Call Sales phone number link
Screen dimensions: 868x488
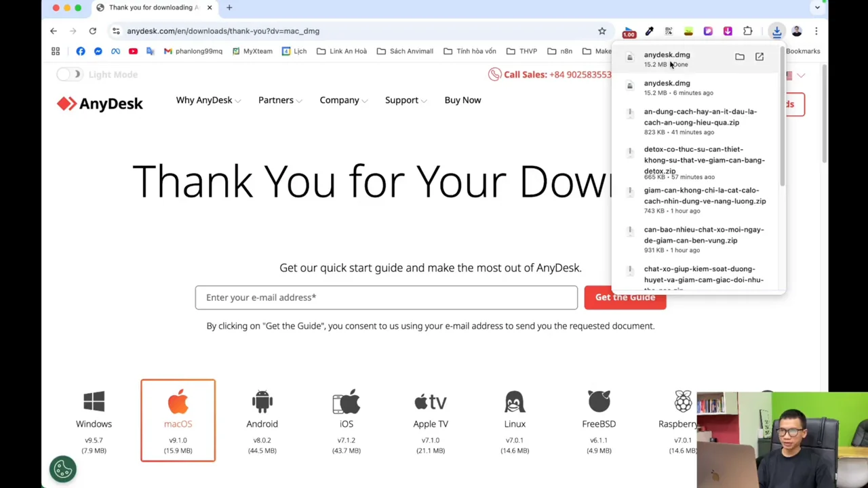(550, 75)
